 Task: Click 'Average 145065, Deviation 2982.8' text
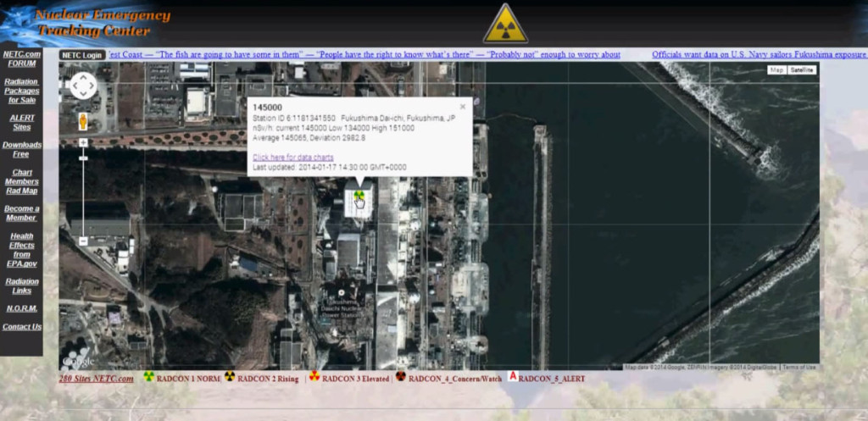coord(309,138)
